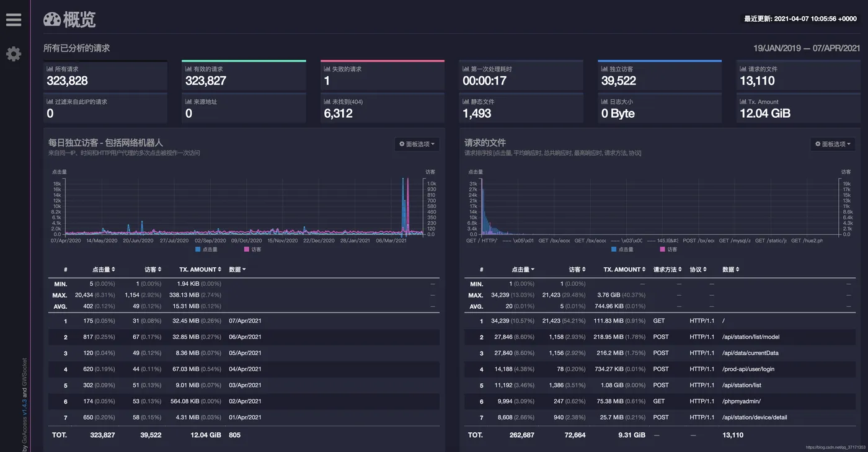Select the 01/Apr/2021 row date
This screenshot has height=452, width=868.
[245, 417]
